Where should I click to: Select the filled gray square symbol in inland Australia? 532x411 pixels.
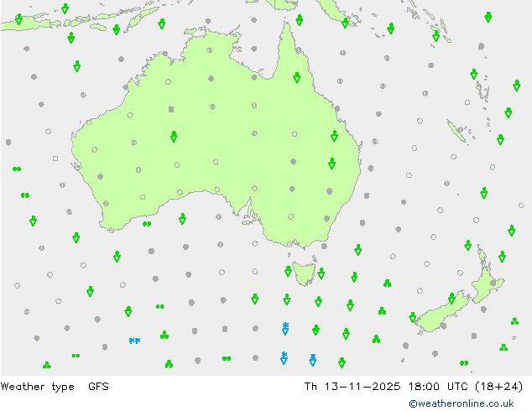point(171,109)
